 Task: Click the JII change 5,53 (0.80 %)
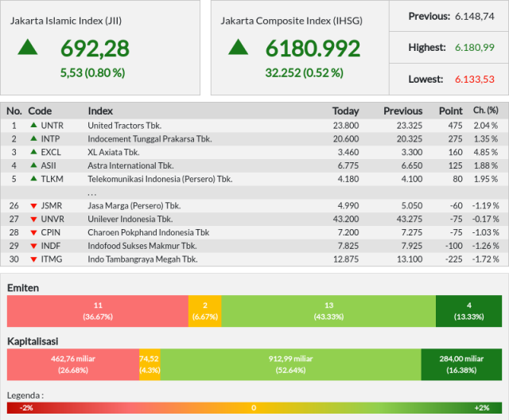pos(92,72)
